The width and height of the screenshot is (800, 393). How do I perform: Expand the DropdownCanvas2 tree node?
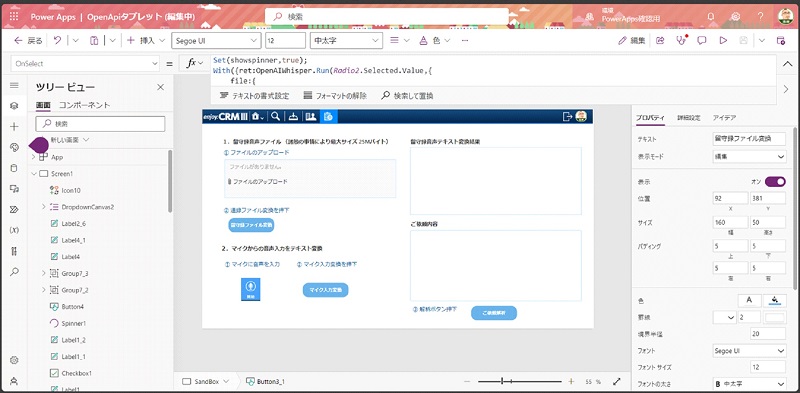pos(43,207)
